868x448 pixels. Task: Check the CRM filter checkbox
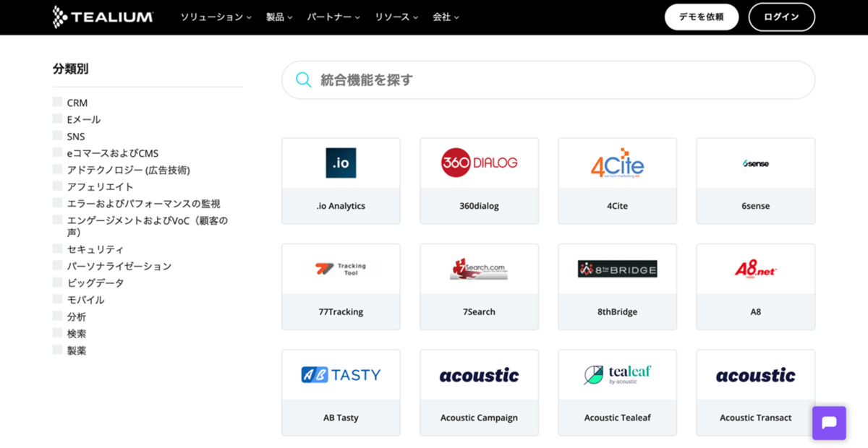57,102
